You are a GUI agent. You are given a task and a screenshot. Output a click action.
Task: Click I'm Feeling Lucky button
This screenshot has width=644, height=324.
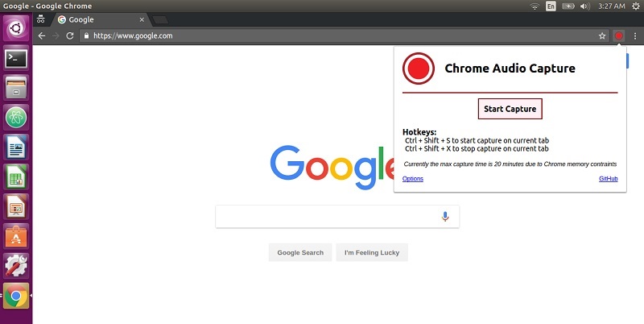pyautogui.click(x=372, y=252)
